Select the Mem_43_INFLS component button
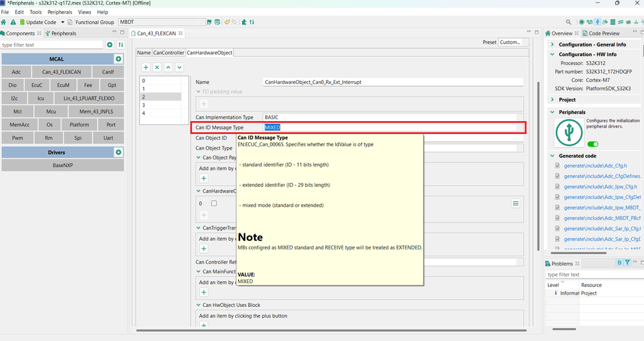The width and height of the screenshot is (644, 341). coord(96,112)
